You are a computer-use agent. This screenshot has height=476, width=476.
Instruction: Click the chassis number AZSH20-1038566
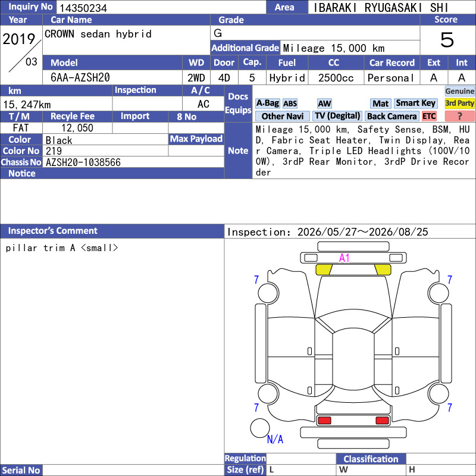click(83, 162)
